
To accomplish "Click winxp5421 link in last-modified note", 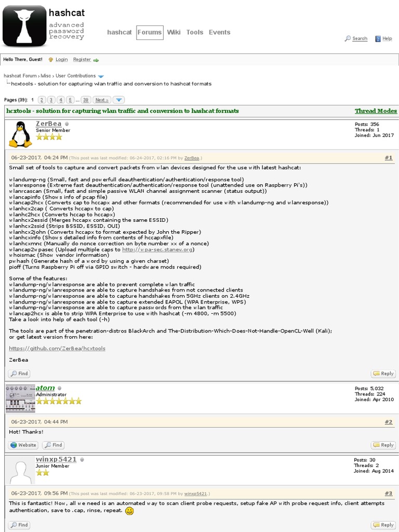I will pos(195,494).
